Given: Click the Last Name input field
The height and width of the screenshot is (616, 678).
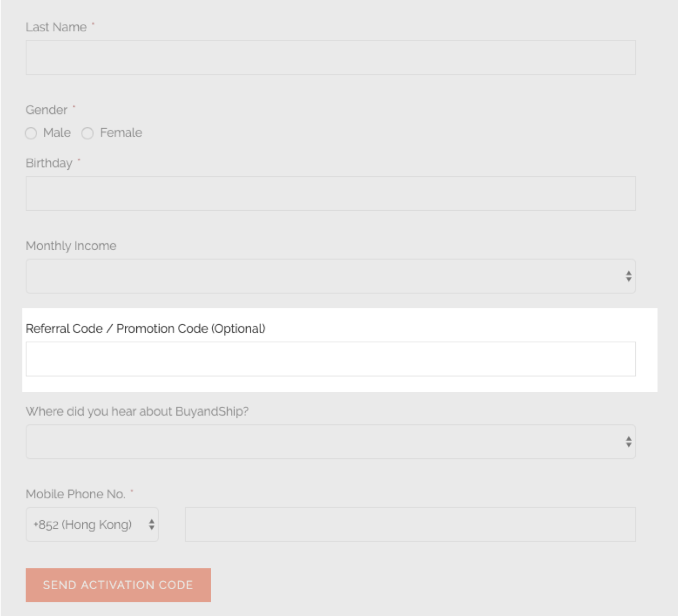Looking at the screenshot, I should [331, 57].
